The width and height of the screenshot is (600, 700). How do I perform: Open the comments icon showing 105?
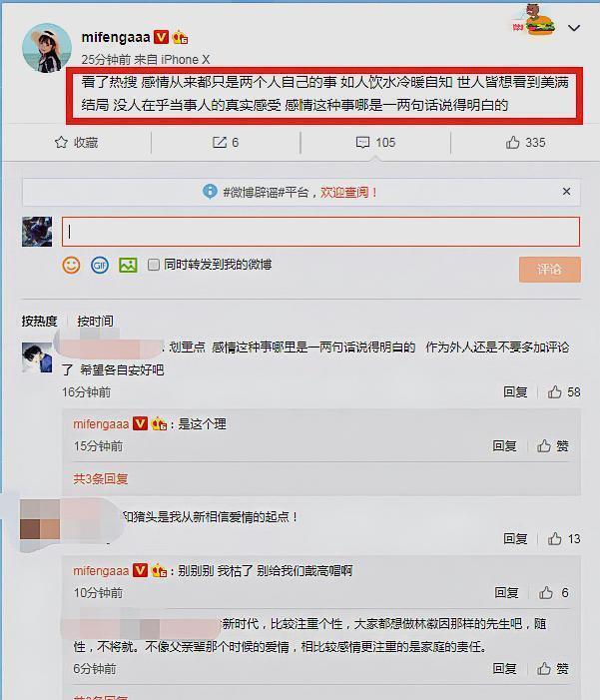click(x=362, y=143)
